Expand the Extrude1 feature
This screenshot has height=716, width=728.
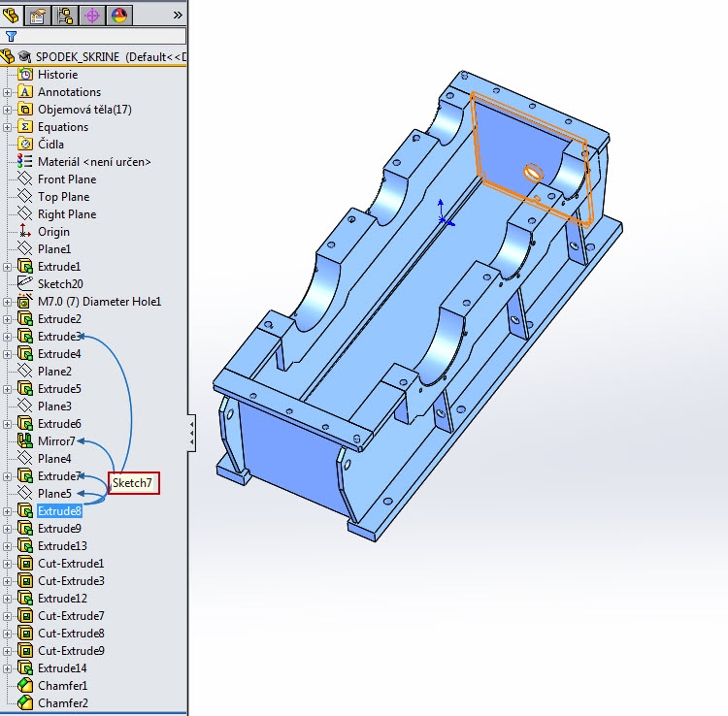(7, 267)
